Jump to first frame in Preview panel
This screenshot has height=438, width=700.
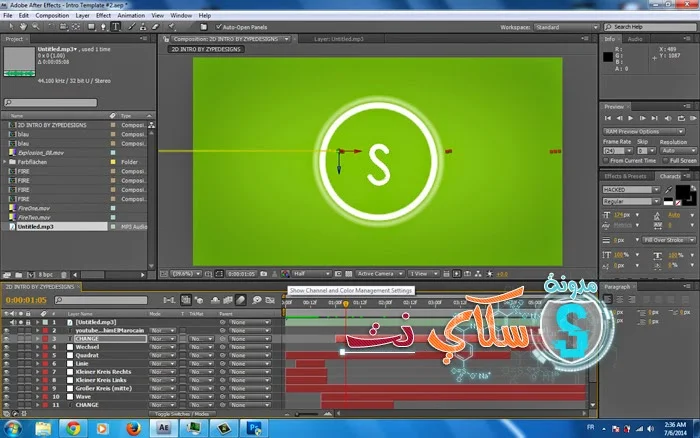[608, 118]
